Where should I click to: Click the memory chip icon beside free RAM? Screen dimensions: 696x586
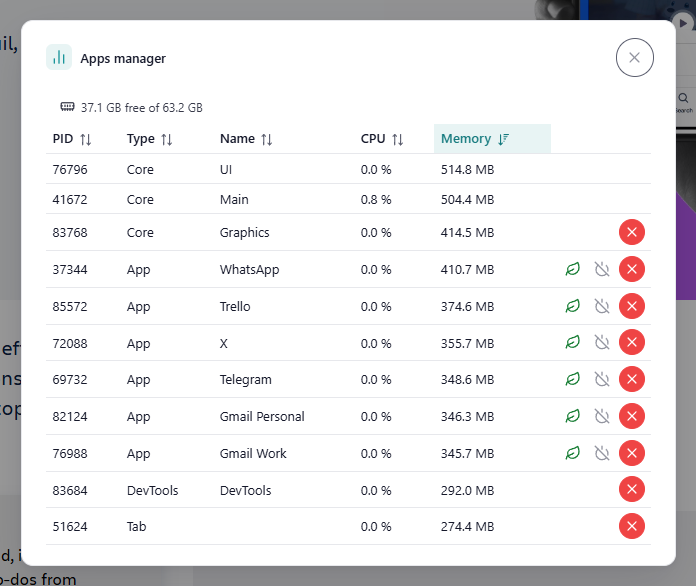67,107
